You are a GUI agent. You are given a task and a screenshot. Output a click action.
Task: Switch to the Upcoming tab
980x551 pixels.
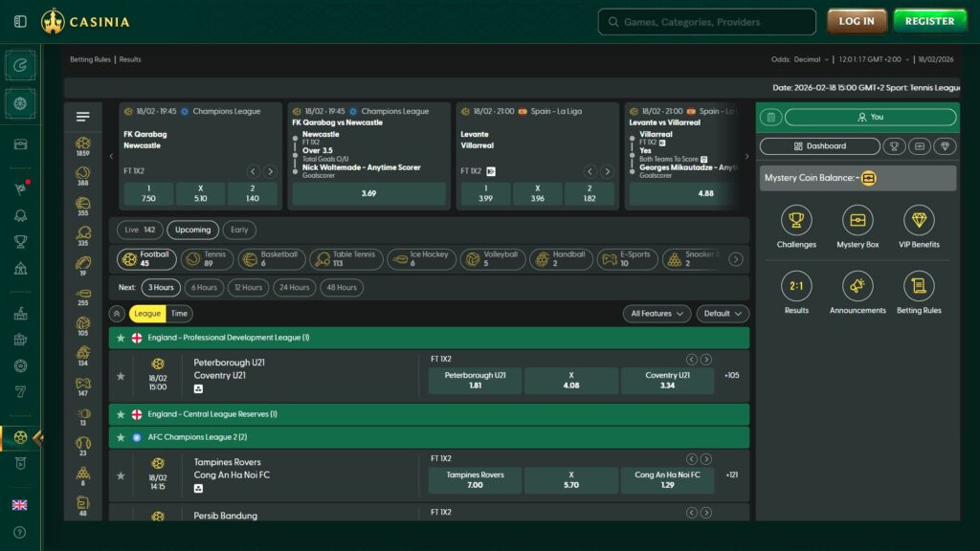click(192, 230)
